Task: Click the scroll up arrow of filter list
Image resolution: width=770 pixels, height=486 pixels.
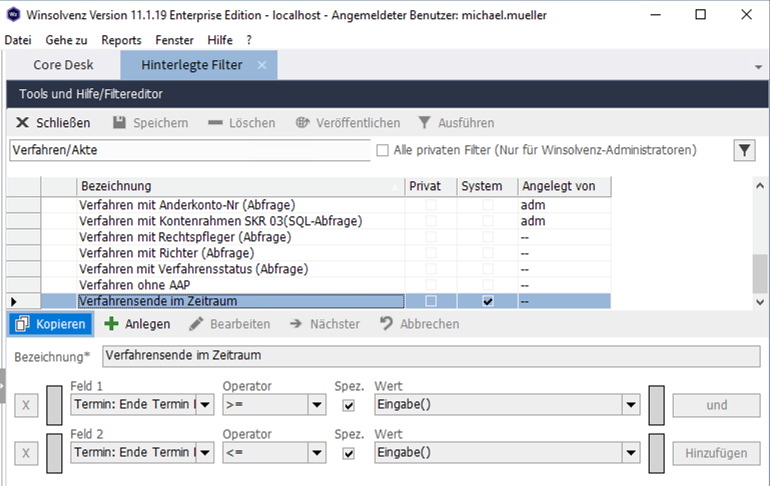Action: coord(760,186)
